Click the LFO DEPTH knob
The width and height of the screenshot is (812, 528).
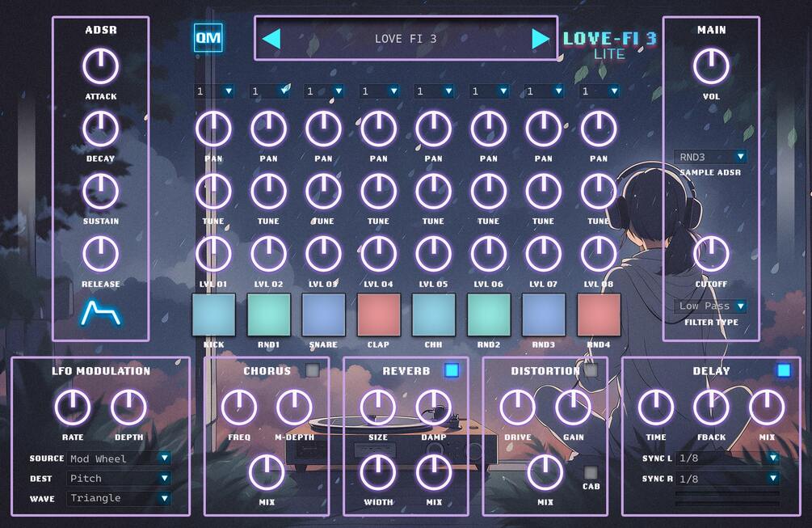(x=128, y=408)
